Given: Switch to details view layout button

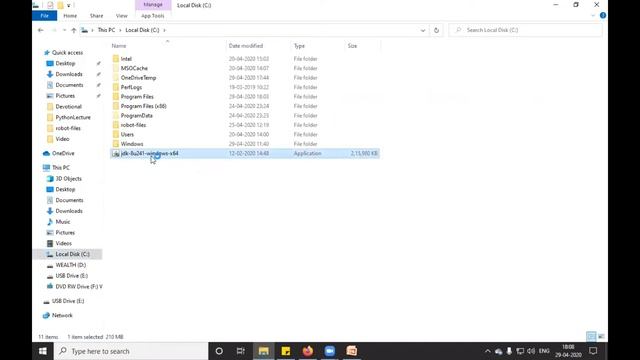Looking at the screenshot, I should click(x=591, y=336).
